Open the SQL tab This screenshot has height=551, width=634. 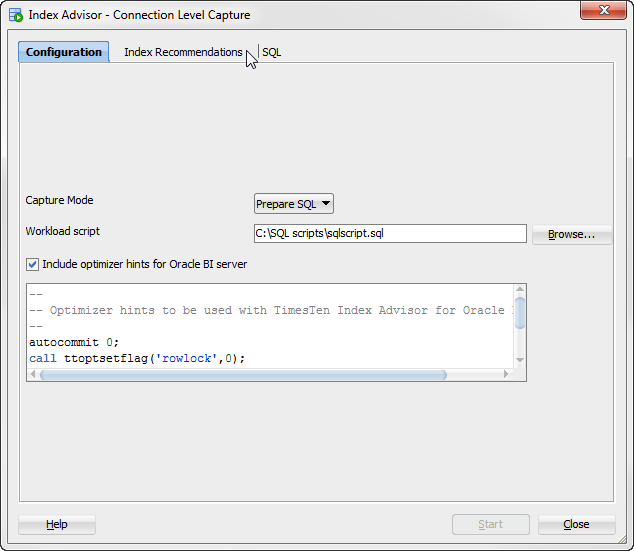[271, 52]
